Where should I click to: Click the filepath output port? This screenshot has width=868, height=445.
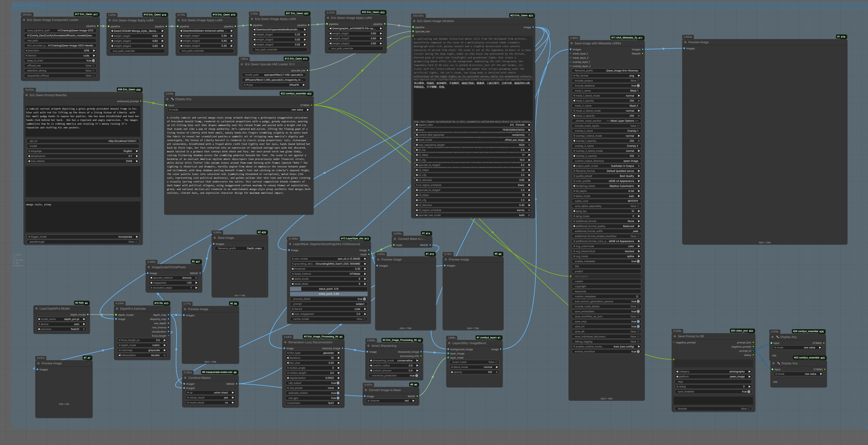[x=643, y=54]
